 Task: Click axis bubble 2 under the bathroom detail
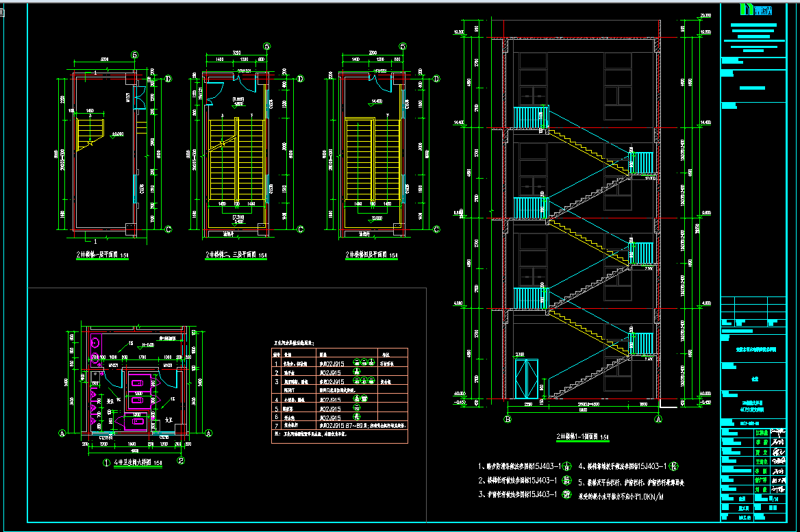(x=182, y=461)
